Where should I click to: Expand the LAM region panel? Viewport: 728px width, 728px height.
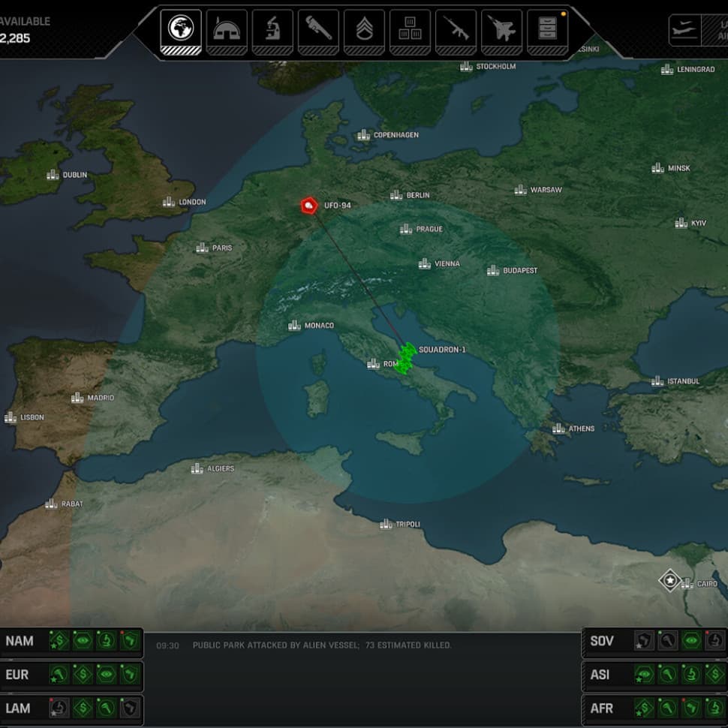[x=20, y=708]
